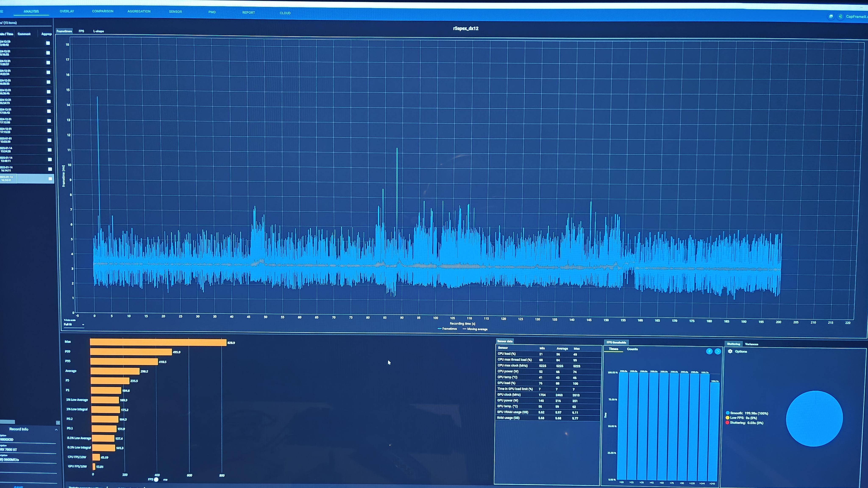The height and width of the screenshot is (488, 868).
Task: Click the arrow (>) round button in FPS thresholds
Action: point(718,351)
